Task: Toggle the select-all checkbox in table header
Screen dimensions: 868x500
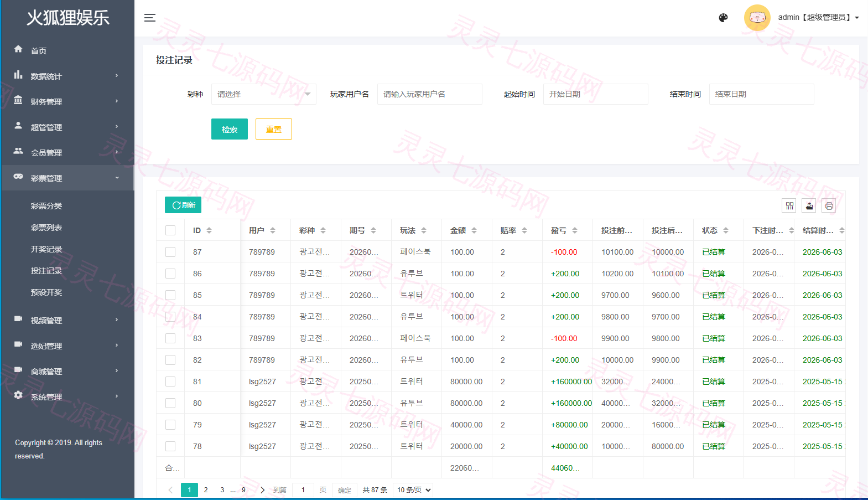Action: (x=170, y=230)
